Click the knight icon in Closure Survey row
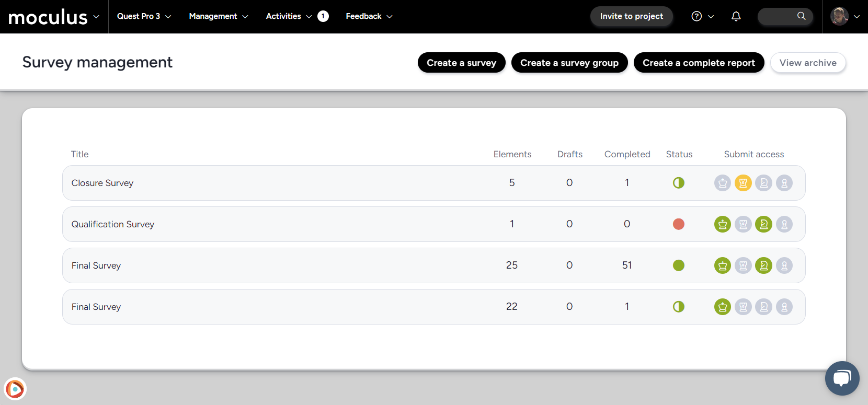 coord(763,183)
